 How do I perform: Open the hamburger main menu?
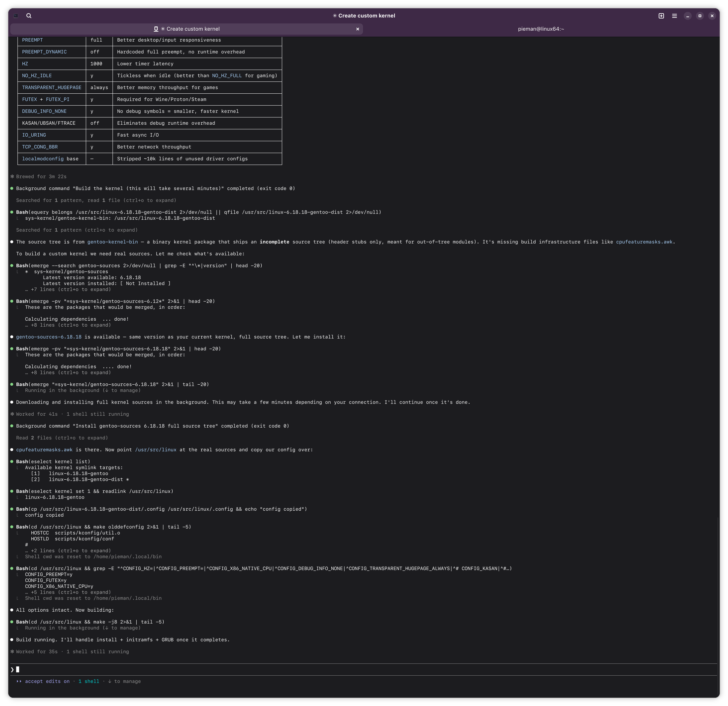(675, 16)
